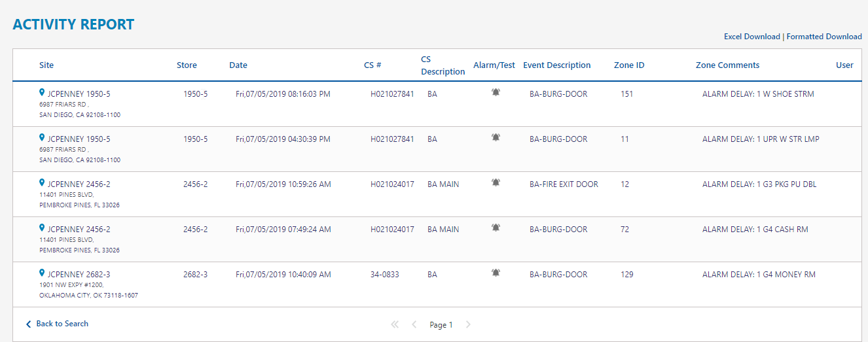The height and width of the screenshot is (342, 868).
Task: Click location pin in the G4 CASH RM row
Action: pyautogui.click(x=42, y=228)
